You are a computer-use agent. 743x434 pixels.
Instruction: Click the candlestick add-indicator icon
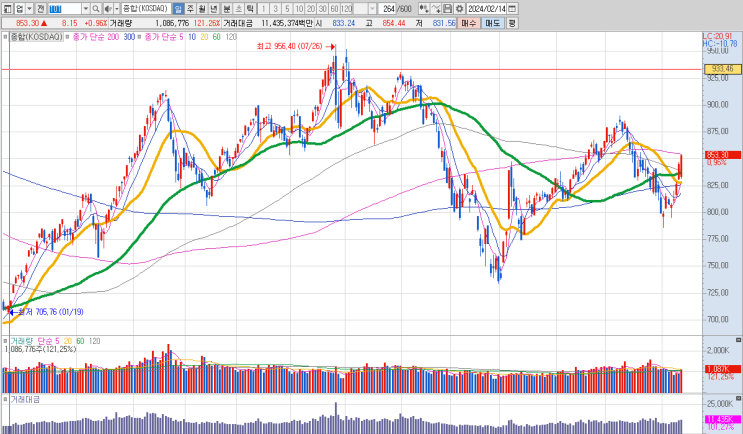click(x=424, y=9)
